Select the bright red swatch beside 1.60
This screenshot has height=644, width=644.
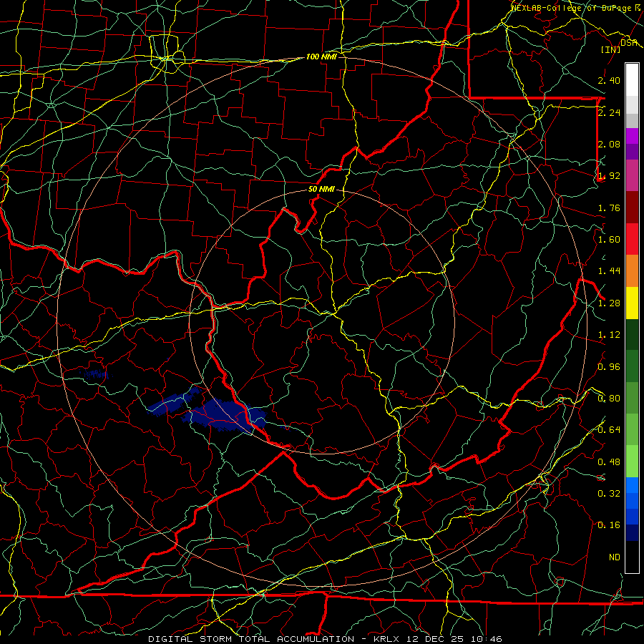pyautogui.click(x=632, y=239)
